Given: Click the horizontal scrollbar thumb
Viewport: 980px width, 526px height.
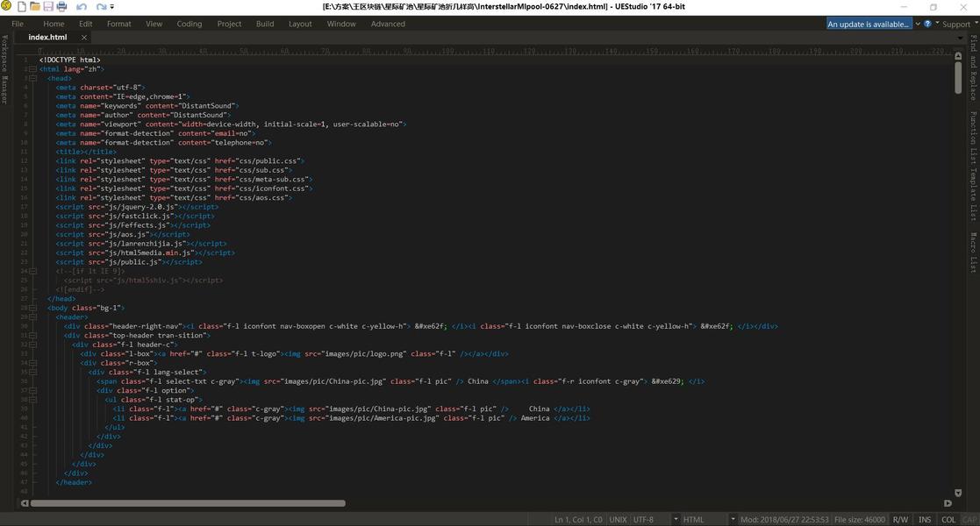Looking at the screenshot, I should 188,503.
